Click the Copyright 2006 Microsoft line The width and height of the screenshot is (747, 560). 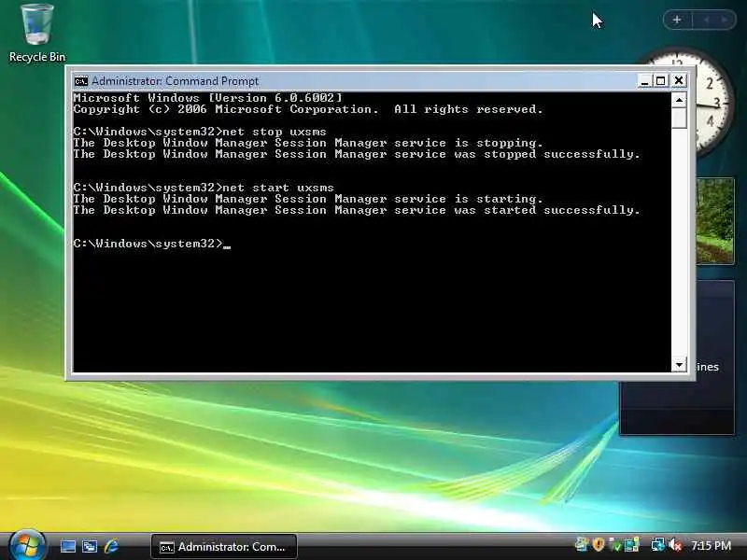(308, 109)
